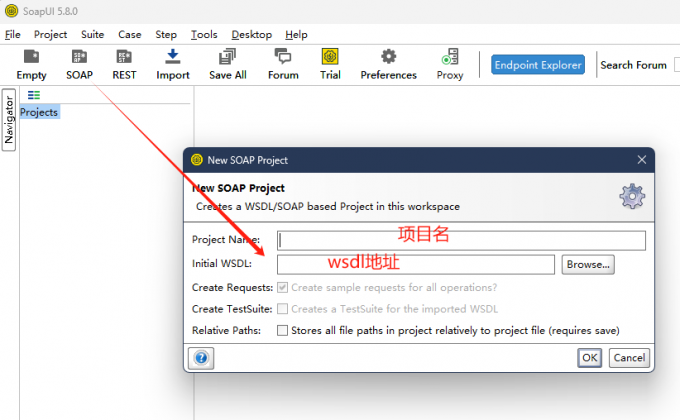
Task: Click the "Create Requests:" label
Action: click(232, 288)
